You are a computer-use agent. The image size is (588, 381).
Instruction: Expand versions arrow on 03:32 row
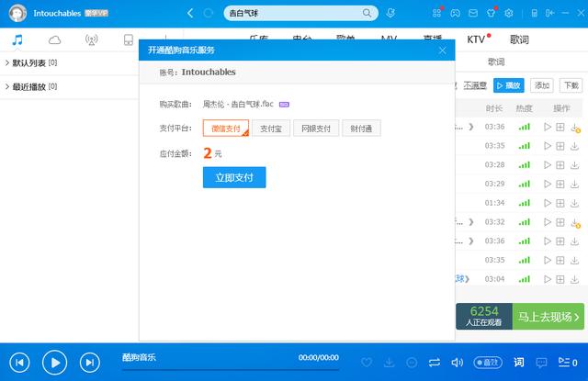tap(471, 222)
